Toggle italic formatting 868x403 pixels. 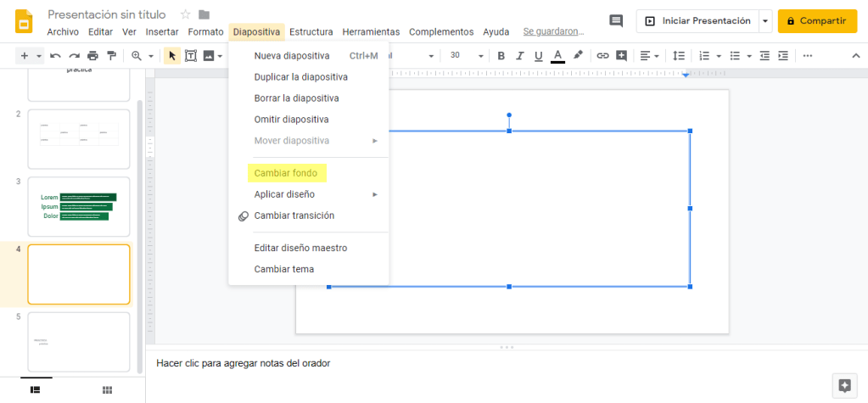[x=519, y=56]
